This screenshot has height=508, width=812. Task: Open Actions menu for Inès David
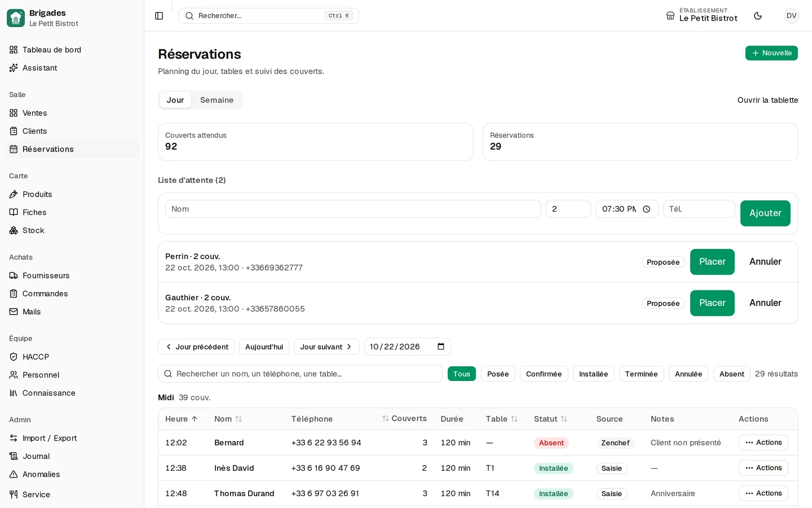click(x=763, y=468)
